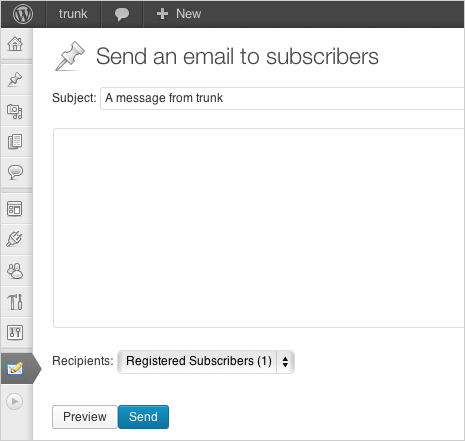Open the Users sidebar icon
The width and height of the screenshot is (465, 441).
tap(15, 271)
